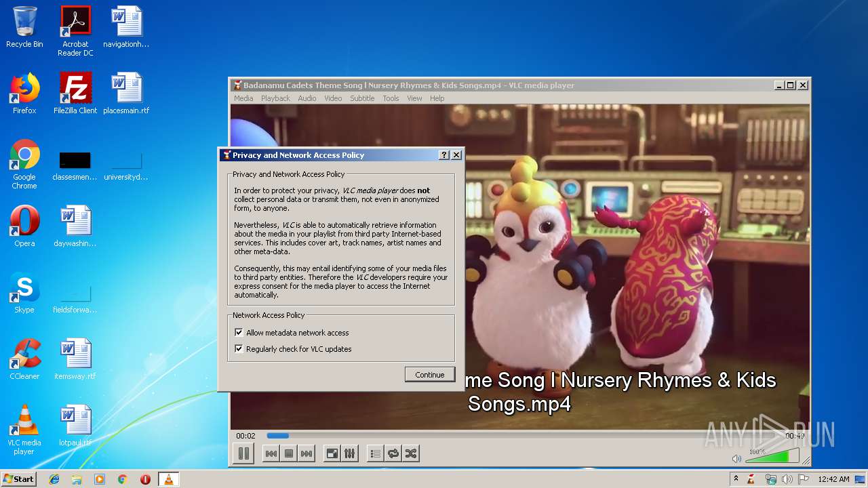Open the Help menu
This screenshot has width=868, height=488.
[437, 98]
